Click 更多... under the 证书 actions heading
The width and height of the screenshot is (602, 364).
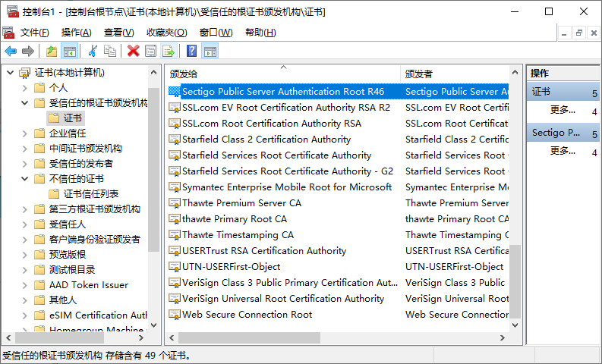[563, 110]
